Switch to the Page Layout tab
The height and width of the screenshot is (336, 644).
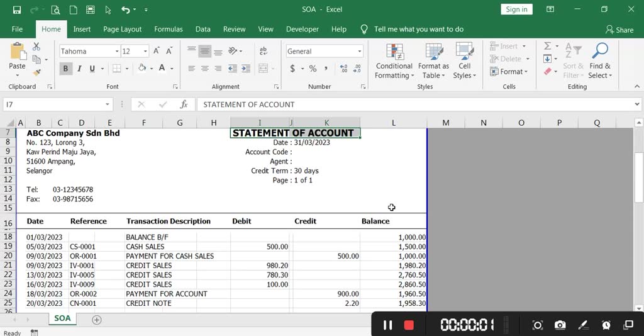pos(123,29)
